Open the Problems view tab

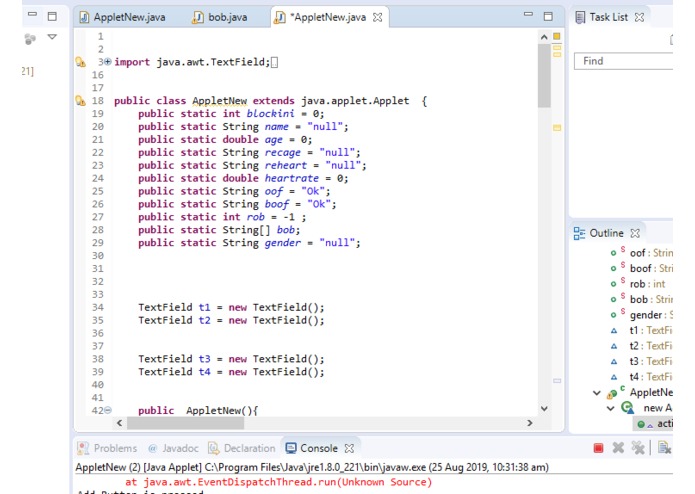point(108,448)
